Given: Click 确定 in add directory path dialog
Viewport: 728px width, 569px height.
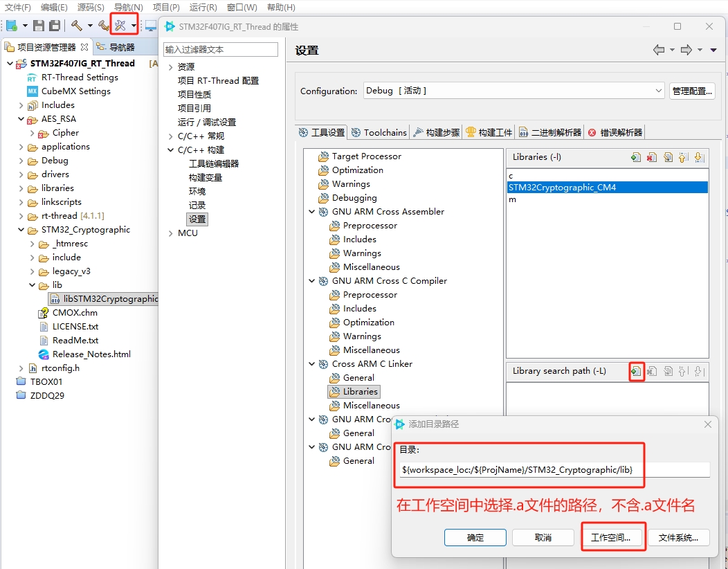Looking at the screenshot, I should tap(475, 537).
